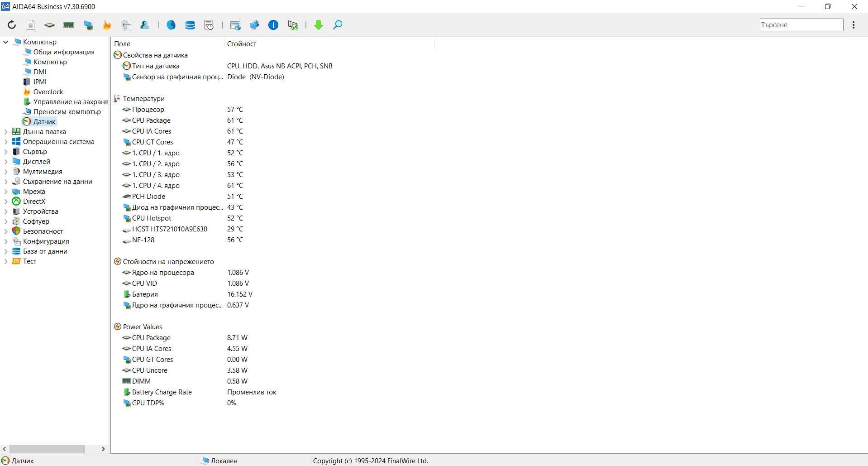Click the green download arrow icon

[319, 25]
